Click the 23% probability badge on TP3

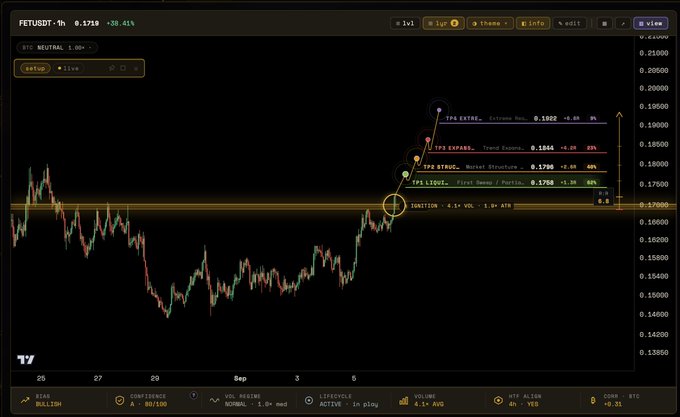[x=592, y=148]
